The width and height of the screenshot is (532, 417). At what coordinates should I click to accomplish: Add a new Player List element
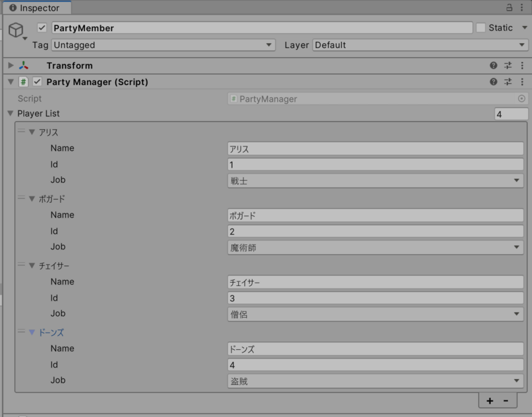tap(489, 401)
